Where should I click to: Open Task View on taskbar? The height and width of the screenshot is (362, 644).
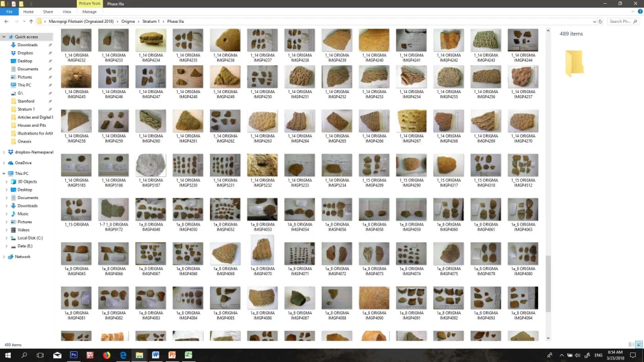[x=40, y=355]
